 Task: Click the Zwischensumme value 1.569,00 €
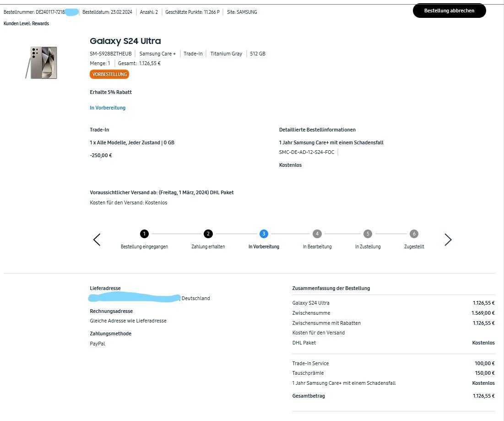coord(483,313)
